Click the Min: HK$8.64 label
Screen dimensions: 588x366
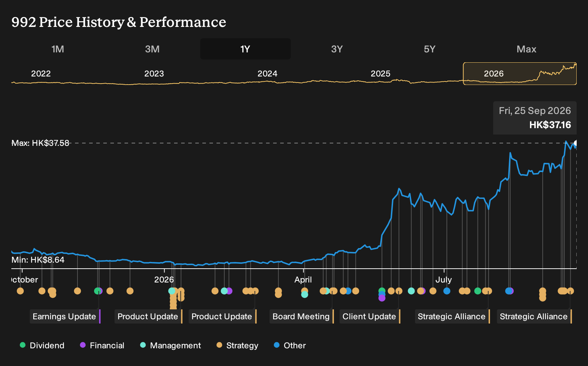(38, 260)
